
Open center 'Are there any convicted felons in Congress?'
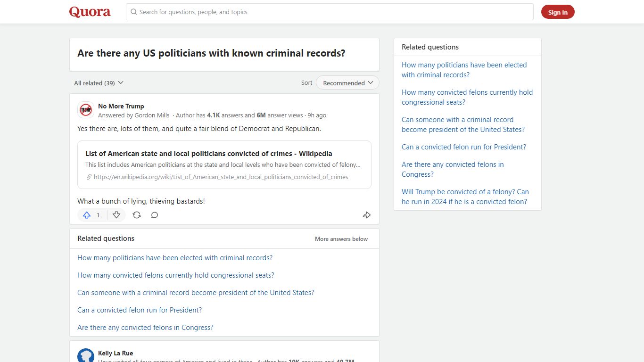pyautogui.click(x=145, y=328)
